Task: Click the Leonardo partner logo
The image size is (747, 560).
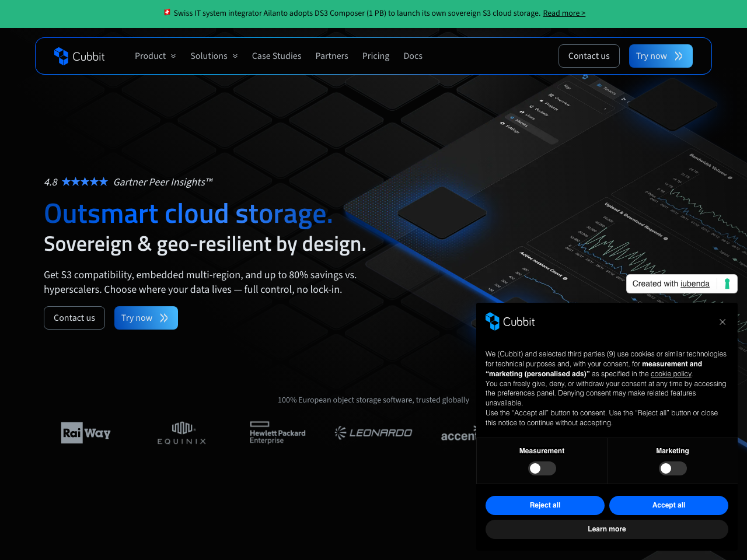Action: (x=373, y=433)
